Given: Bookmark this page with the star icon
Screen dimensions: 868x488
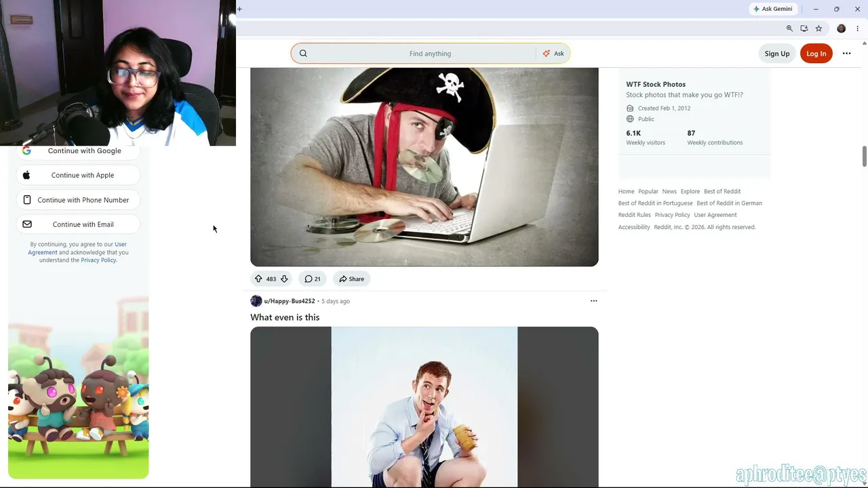Looking at the screenshot, I should tap(818, 28).
